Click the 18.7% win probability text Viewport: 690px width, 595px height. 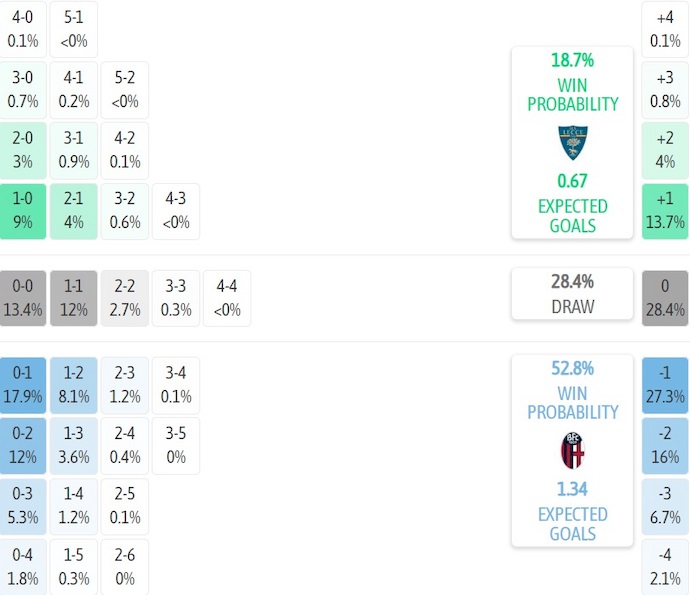point(572,60)
